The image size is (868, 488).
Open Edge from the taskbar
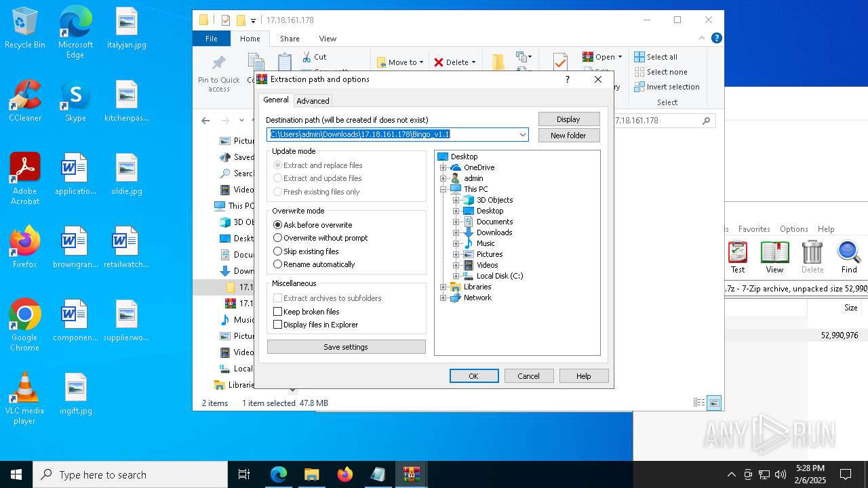click(279, 474)
